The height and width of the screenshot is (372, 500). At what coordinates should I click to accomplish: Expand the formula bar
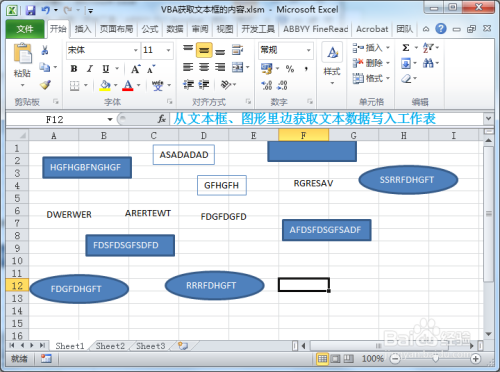coord(488,119)
